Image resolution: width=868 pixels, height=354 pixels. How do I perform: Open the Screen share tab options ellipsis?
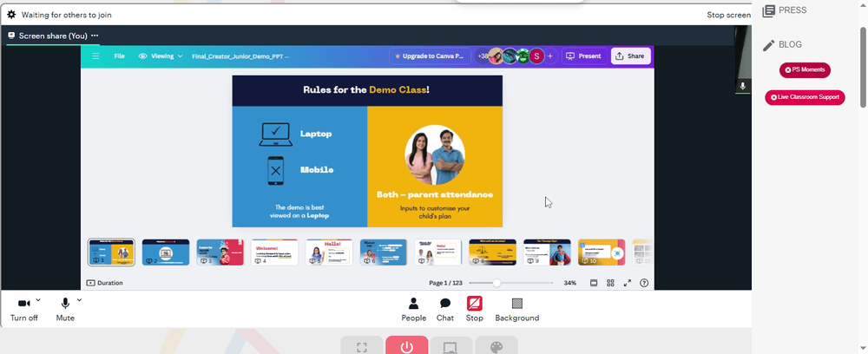coord(95,36)
